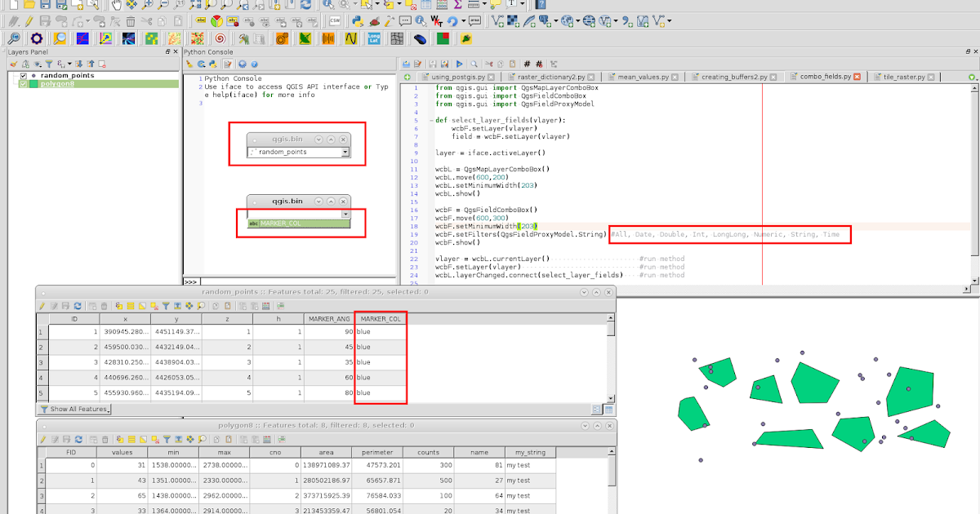
Task: Expand the MARKER_COL field combo box
Action: (345, 213)
